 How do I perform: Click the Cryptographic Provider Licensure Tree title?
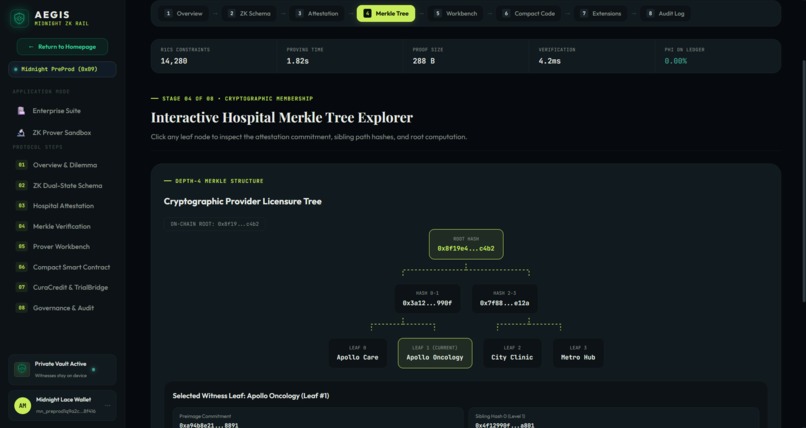(x=243, y=201)
